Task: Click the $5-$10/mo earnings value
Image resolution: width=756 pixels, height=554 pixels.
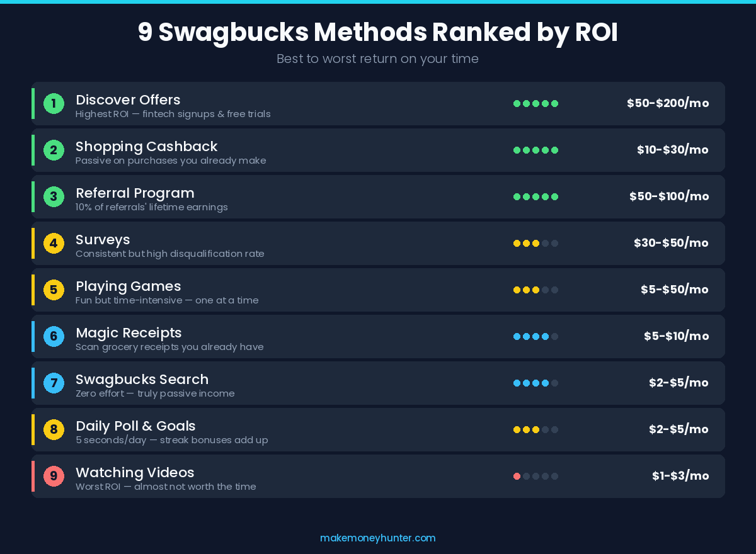Action: point(677,336)
